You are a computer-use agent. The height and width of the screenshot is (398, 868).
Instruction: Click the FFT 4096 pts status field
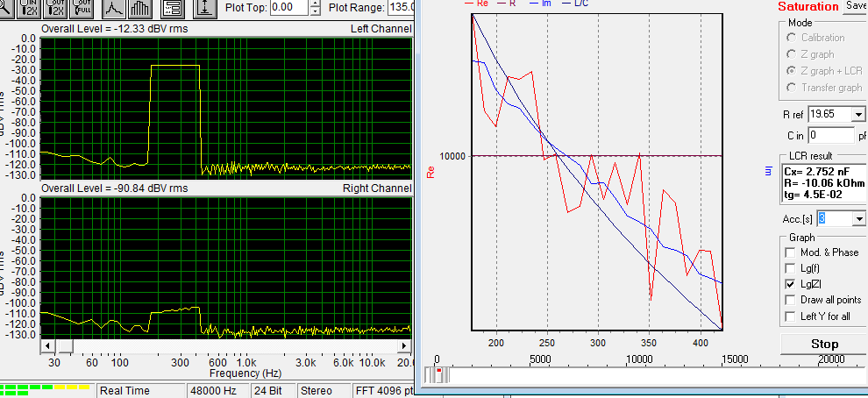385,391
